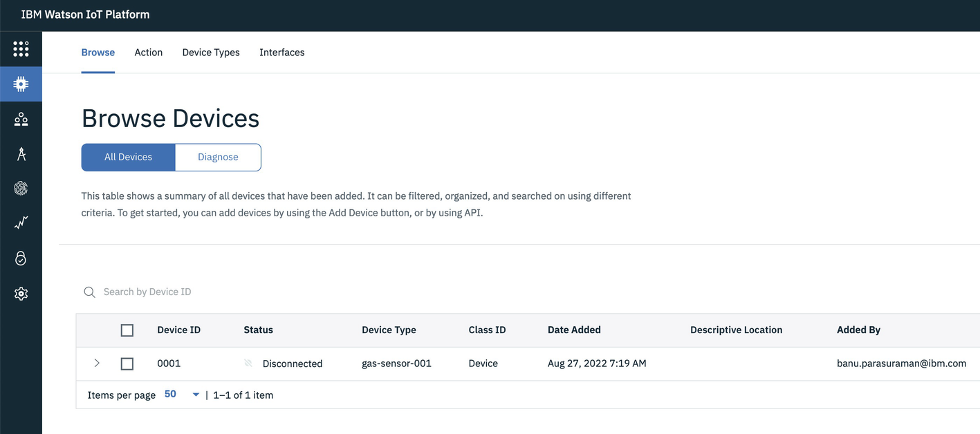Select the Devices chip icon in sidebar
980x434 pixels.
click(21, 84)
